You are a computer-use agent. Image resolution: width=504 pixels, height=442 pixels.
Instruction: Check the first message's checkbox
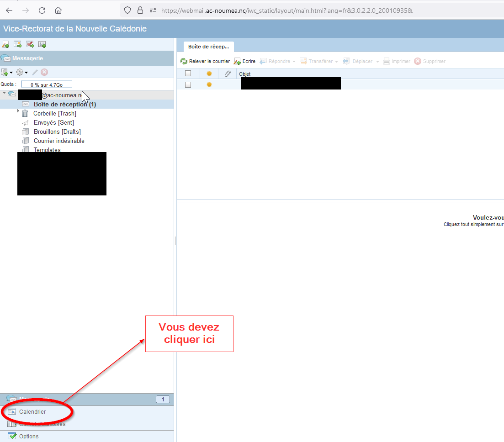188,84
